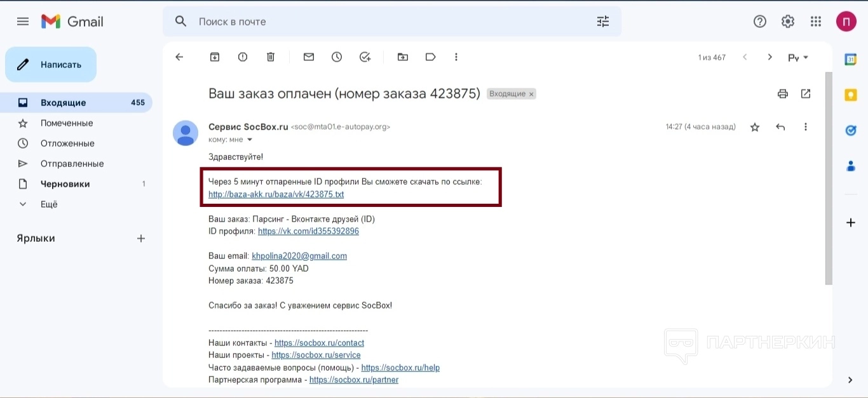
Task: Open the Отложенные folder
Action: tap(76, 143)
